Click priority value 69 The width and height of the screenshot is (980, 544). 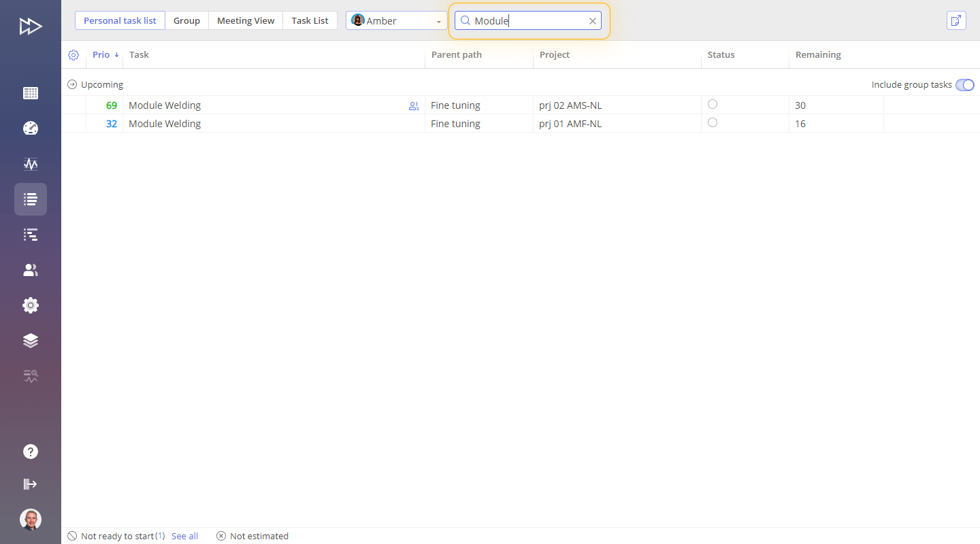[x=112, y=105]
